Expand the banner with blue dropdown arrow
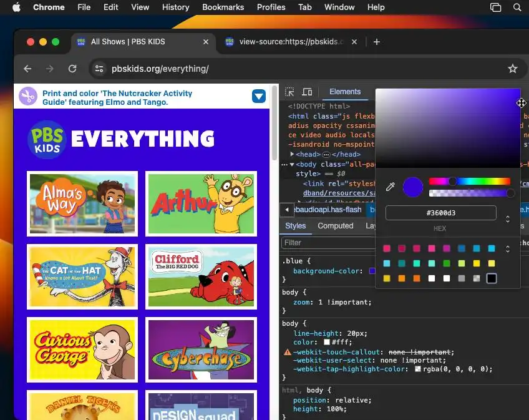529x420 pixels. [259, 96]
